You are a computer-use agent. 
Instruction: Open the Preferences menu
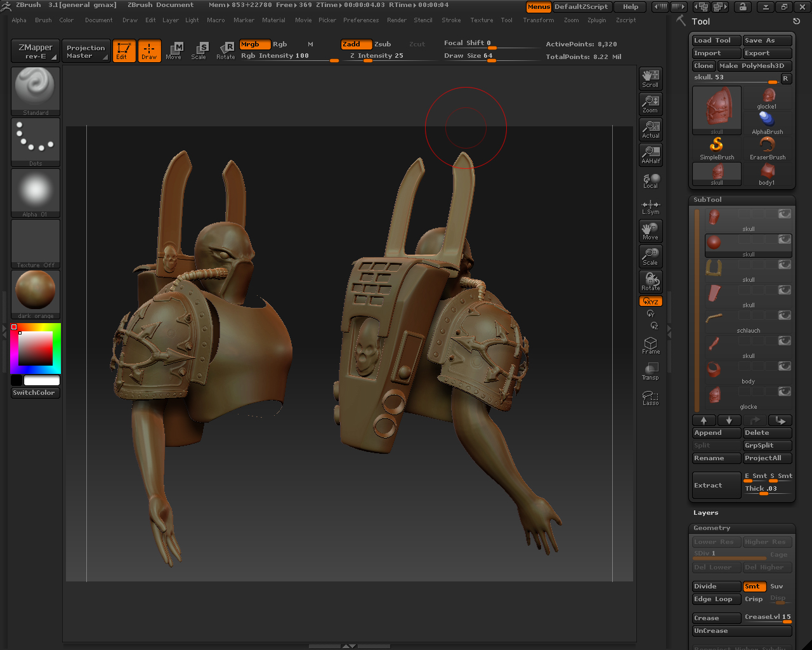361,20
